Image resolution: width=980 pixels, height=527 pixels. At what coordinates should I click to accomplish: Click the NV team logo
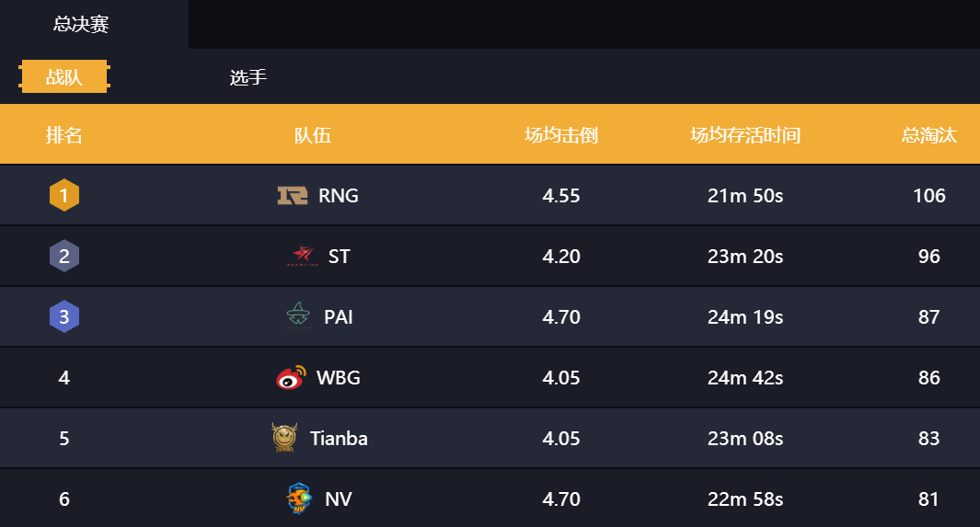pos(299,498)
